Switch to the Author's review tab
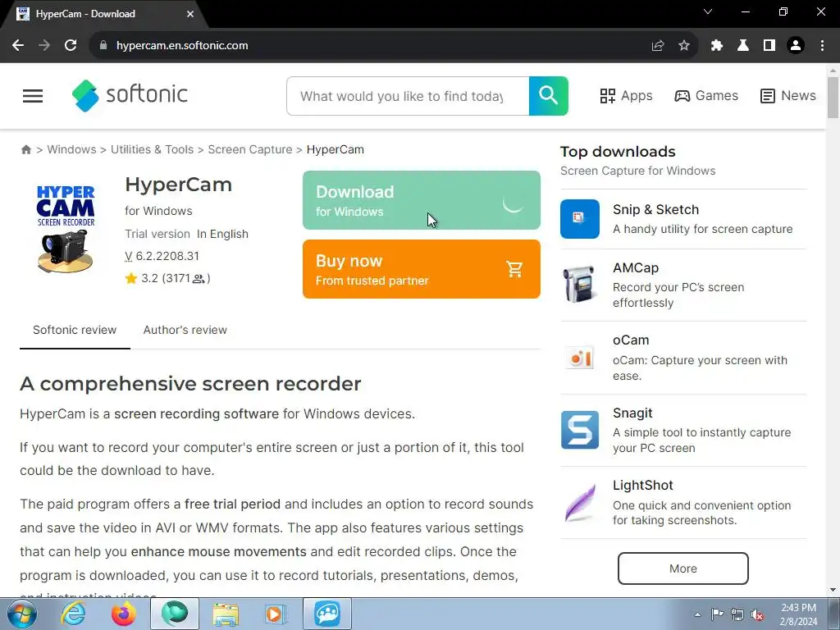This screenshot has height=630, width=840. click(185, 330)
